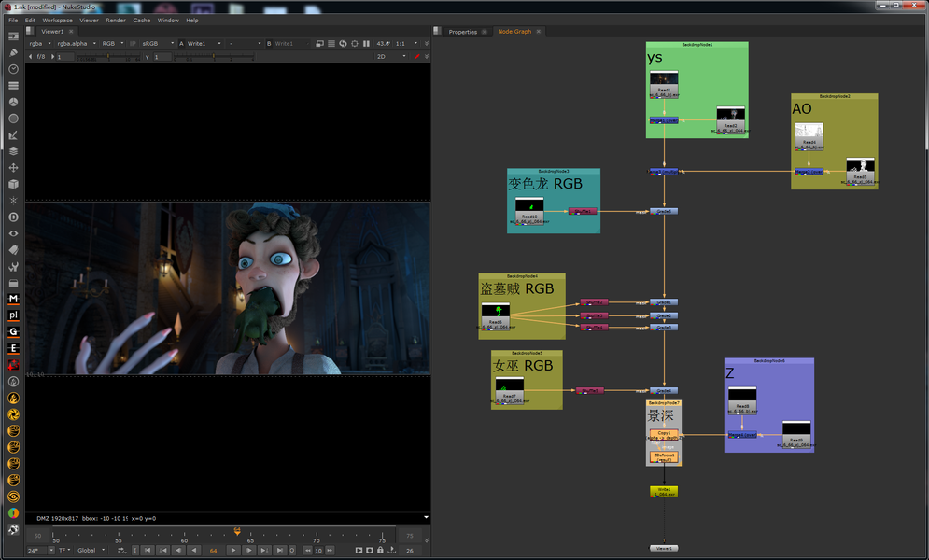Toggle the IP input process button

133,43
